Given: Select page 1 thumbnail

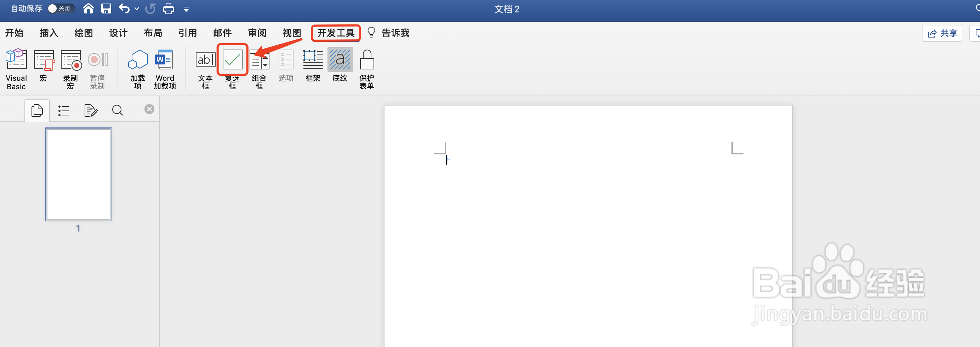Looking at the screenshot, I should tap(79, 174).
